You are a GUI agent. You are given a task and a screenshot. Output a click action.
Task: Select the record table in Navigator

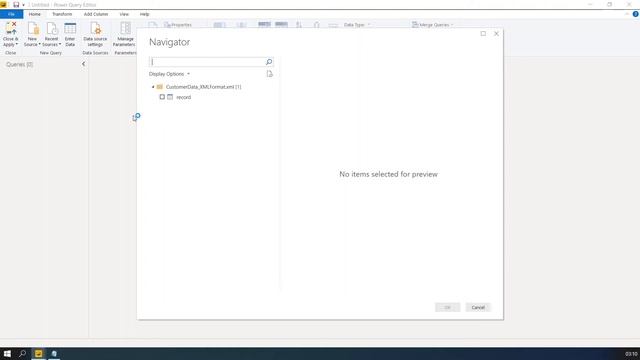[183, 97]
